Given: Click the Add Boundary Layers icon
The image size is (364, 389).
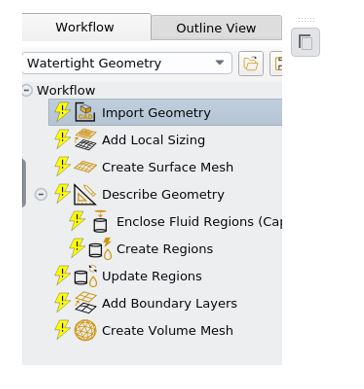Looking at the screenshot, I should coord(85,303).
